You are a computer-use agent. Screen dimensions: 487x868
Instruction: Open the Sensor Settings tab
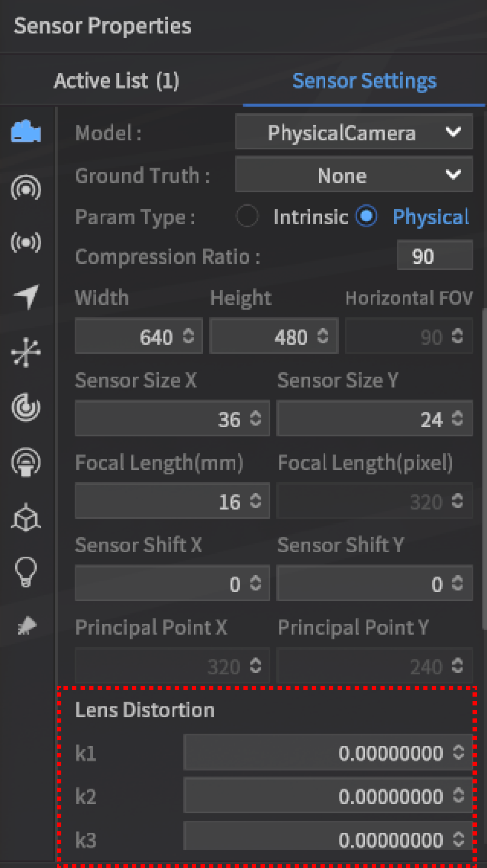pos(364,81)
